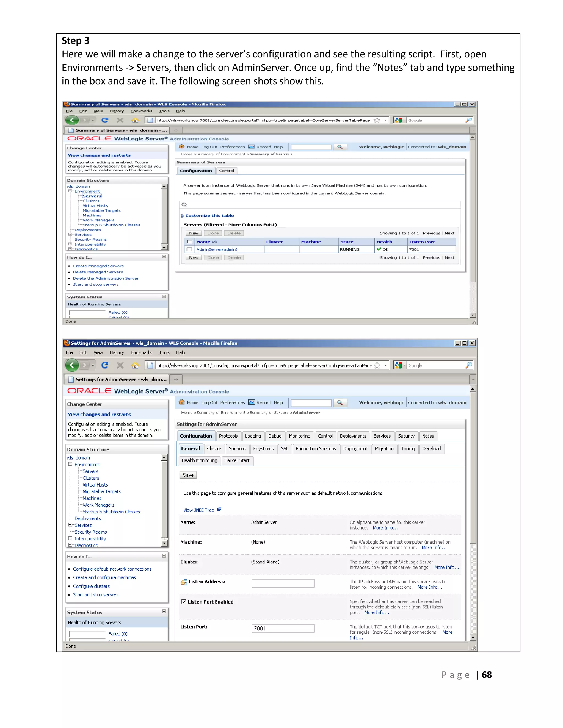Collapse System Status panel in Settings for AdminServer
The width and height of the screenshot is (563, 728).
[x=164, y=611]
